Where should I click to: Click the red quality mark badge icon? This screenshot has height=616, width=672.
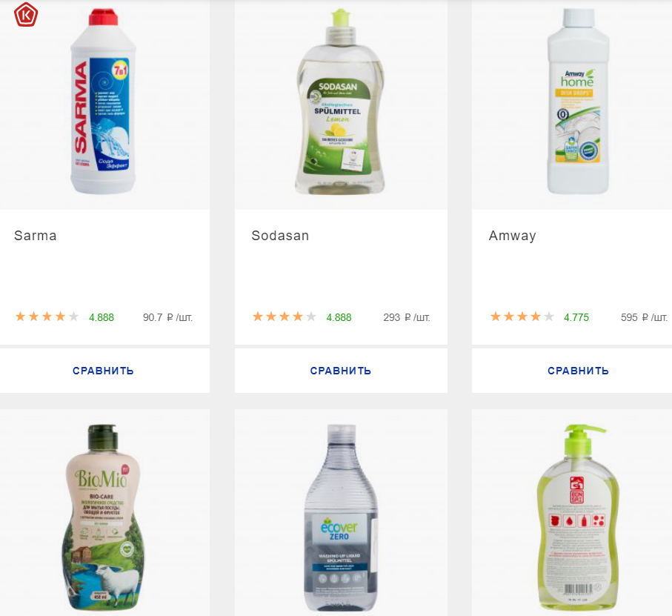click(26, 15)
